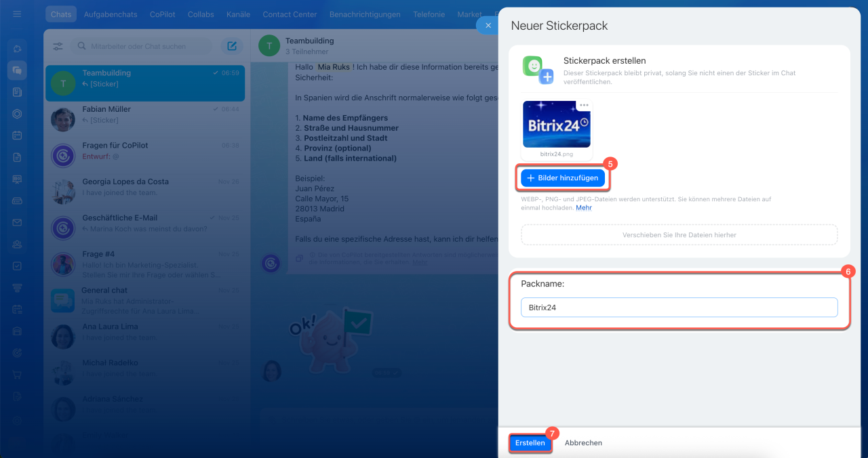Open the Ana Laura Lima chat

145,337
